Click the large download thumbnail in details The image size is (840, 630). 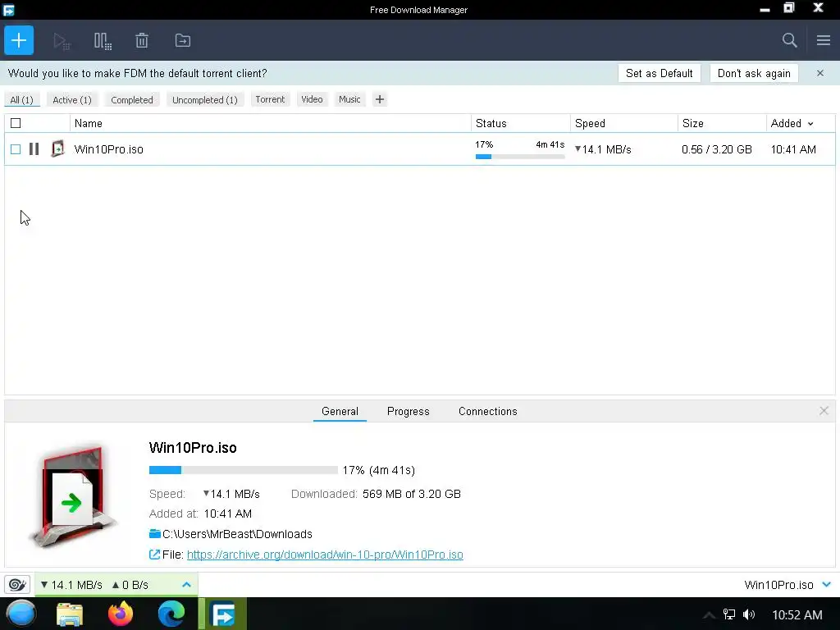point(73,496)
